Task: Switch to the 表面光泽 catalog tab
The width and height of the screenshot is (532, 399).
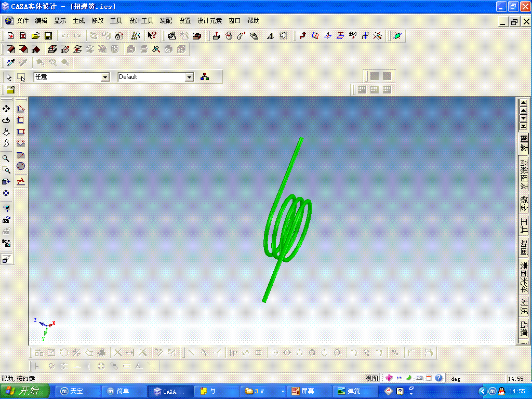Action: point(524,277)
